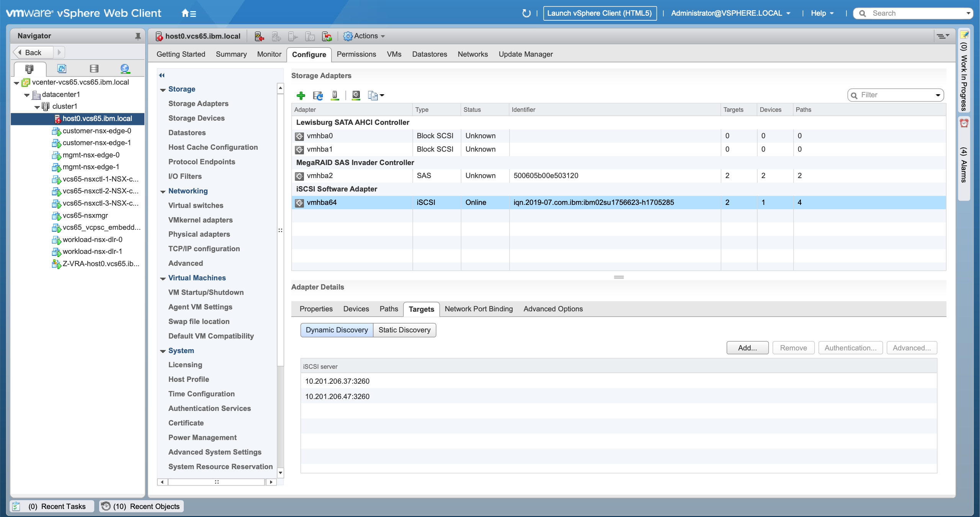Viewport: 980px width, 517px height.
Task: Open Work In Progress side panel icon
Action: pos(964,35)
